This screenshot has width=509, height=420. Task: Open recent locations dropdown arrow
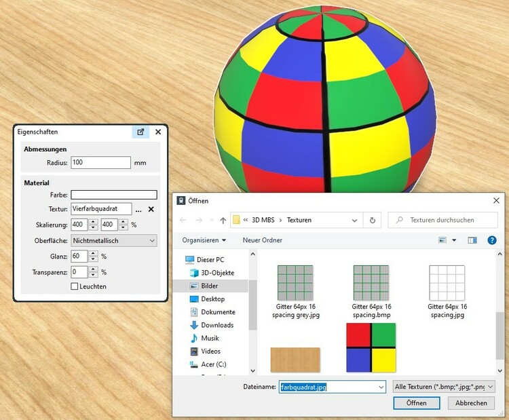point(212,221)
